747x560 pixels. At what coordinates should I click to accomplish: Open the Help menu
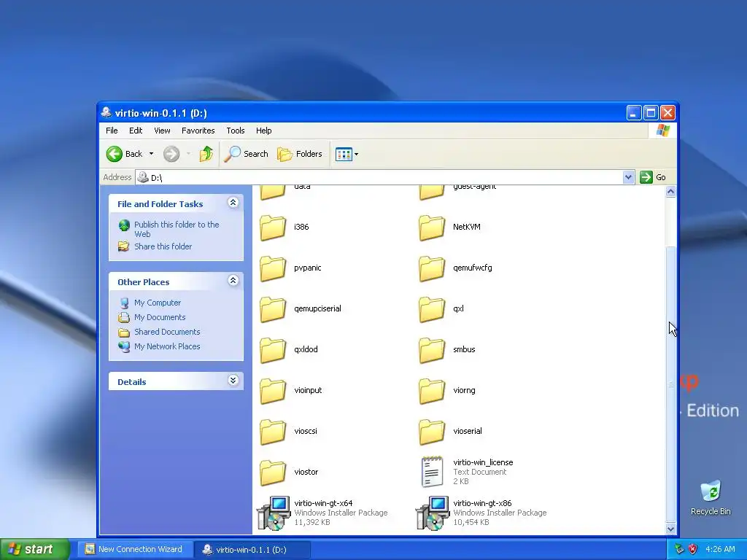[263, 131]
